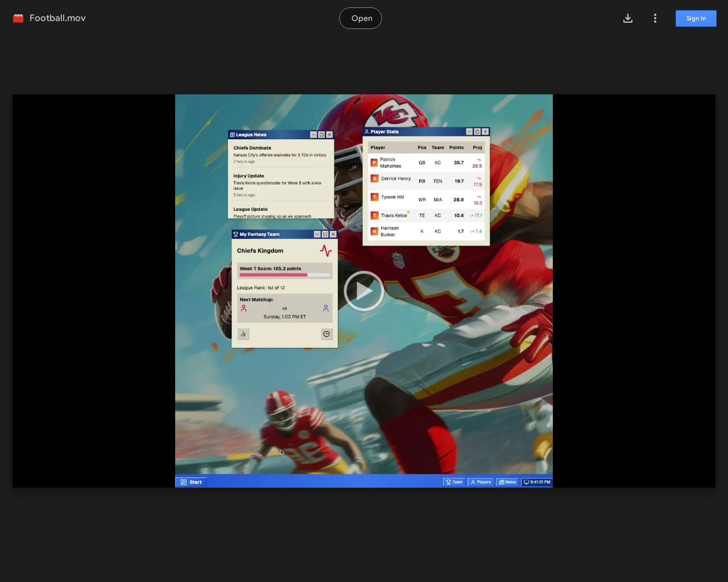Click the News taskbar button
Viewport: 728px width, 582px height.
pyautogui.click(x=507, y=482)
